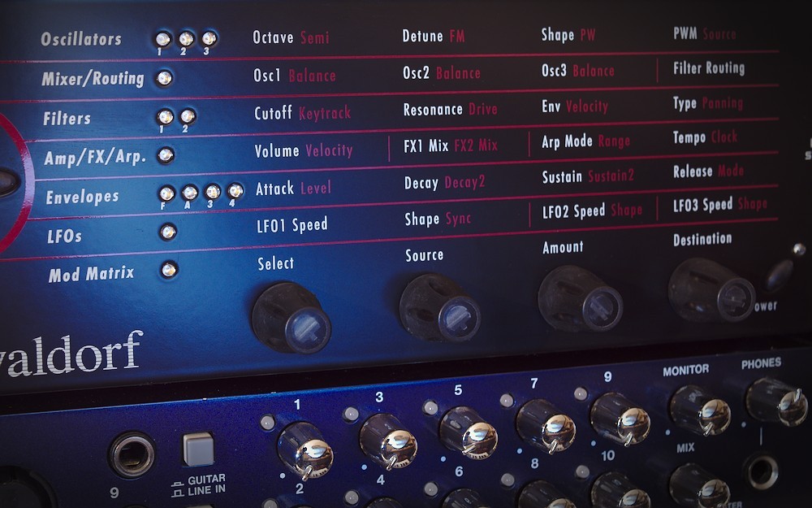Click the headphone jack below the PHONES knob
This screenshot has width=812, height=508.
[762, 472]
